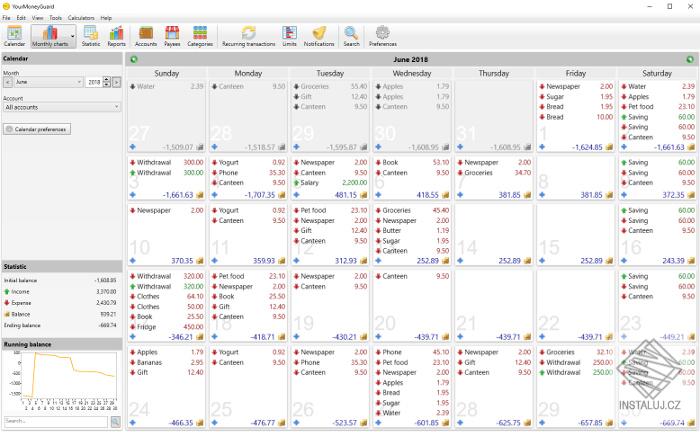Click balance coin icon on June 1
This screenshot has width=700, height=432.
tap(609, 147)
